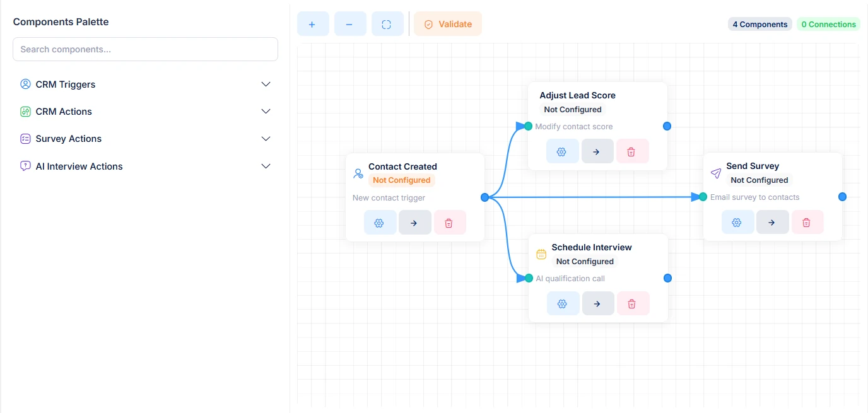Expand the CRM Actions section

click(x=145, y=112)
